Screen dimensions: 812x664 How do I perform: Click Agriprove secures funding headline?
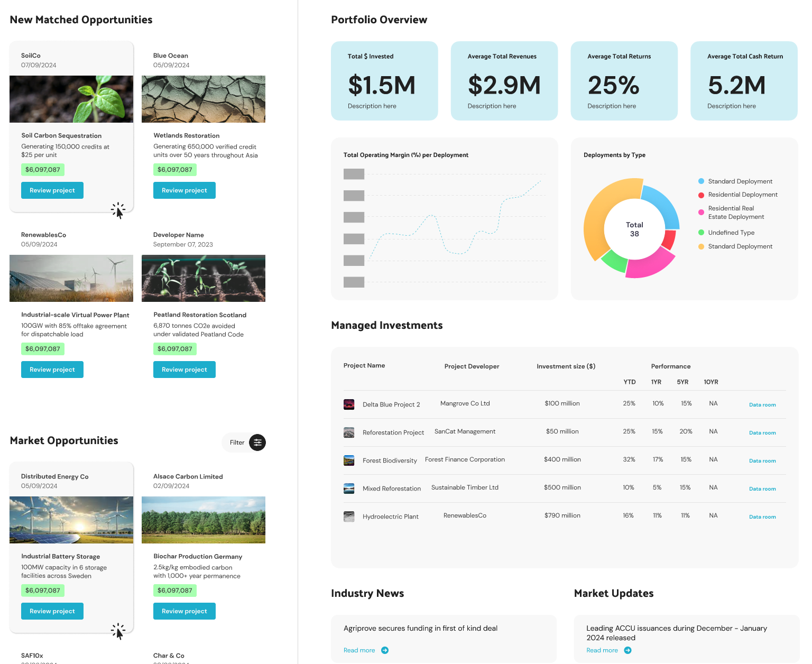click(421, 628)
